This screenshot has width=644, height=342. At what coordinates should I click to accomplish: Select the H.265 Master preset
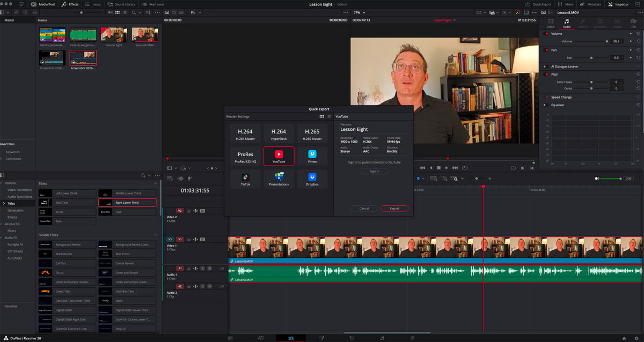pyautogui.click(x=312, y=133)
